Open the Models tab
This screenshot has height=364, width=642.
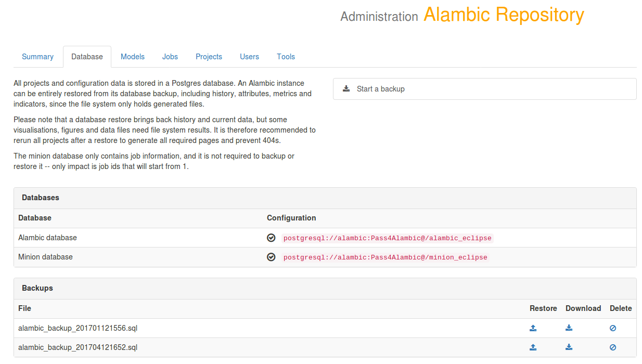click(133, 56)
